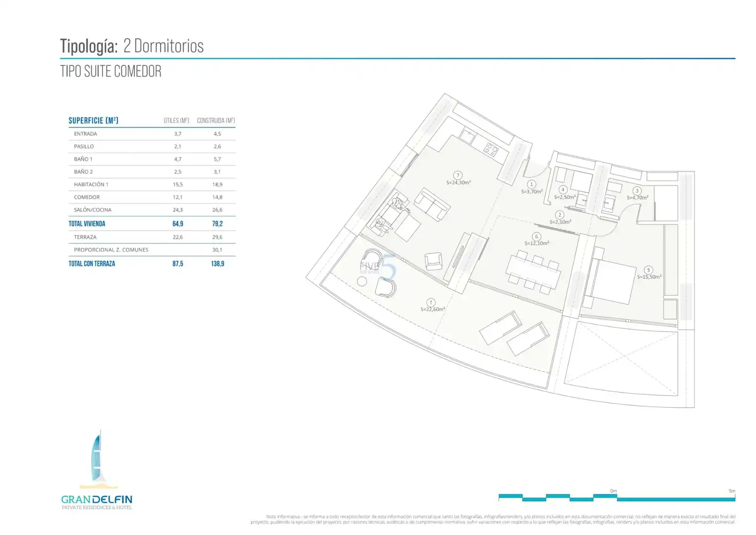
Task: Click the circled 7 room marker
Action: [458, 175]
